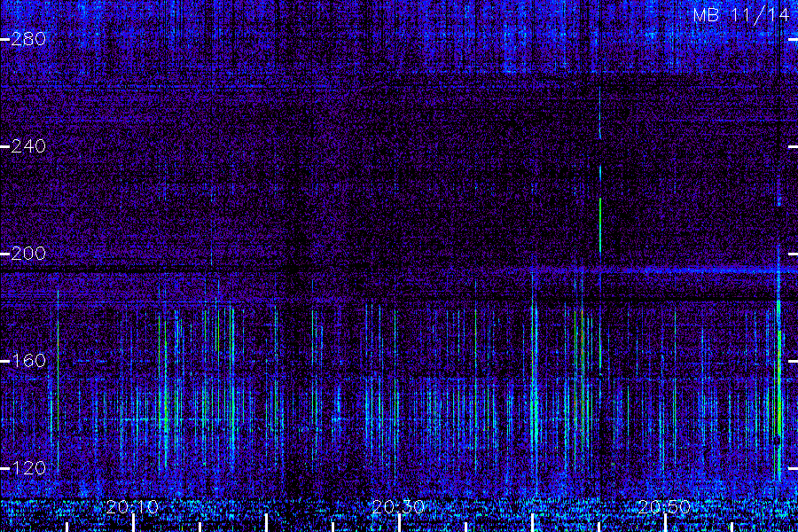
Task: Select the 120 frequency axis label
Action: pyautogui.click(x=28, y=468)
